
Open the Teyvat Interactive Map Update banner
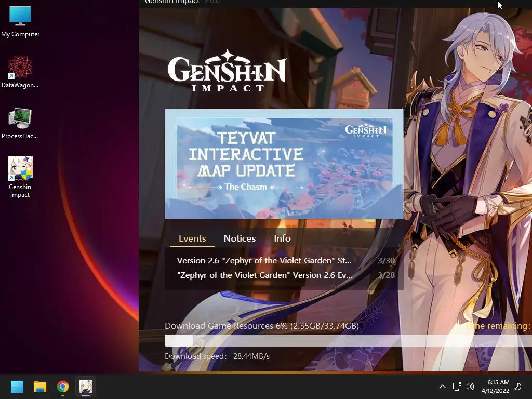point(284,164)
